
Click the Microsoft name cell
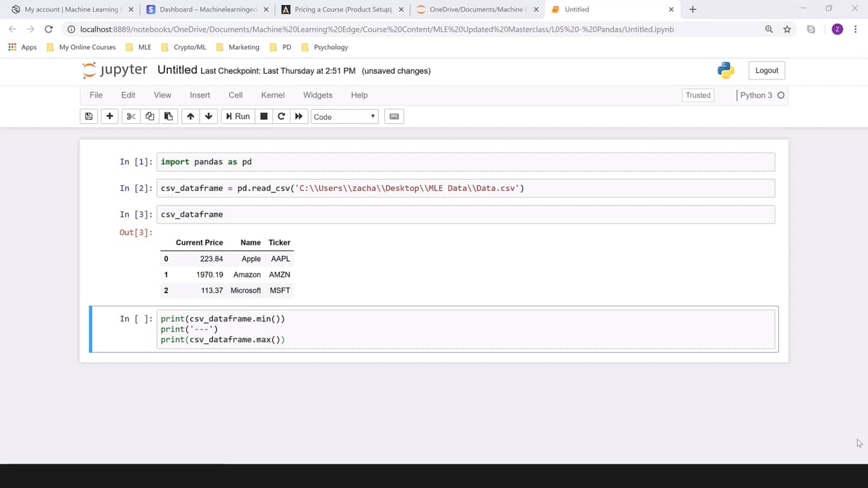tap(245, 291)
